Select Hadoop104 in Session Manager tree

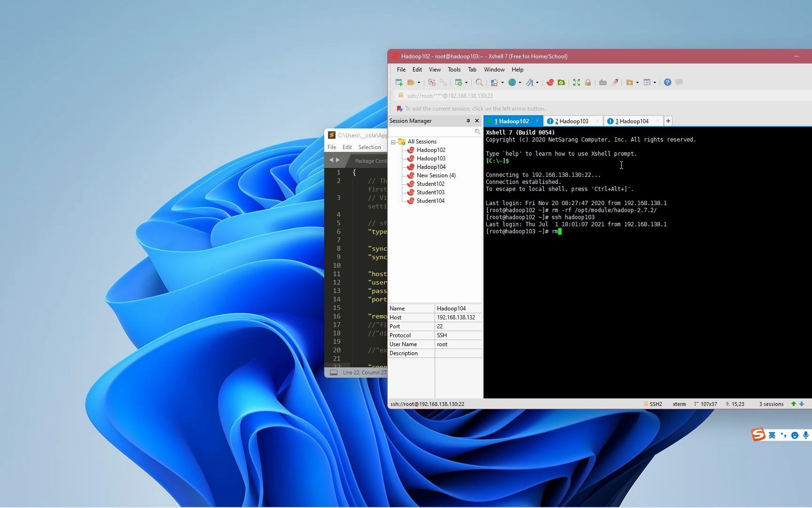click(431, 167)
